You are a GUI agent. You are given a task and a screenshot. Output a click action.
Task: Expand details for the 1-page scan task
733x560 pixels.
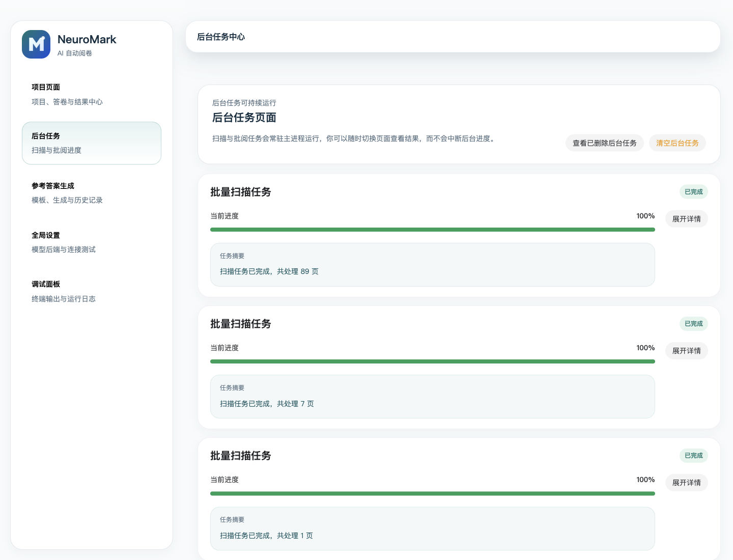click(687, 483)
